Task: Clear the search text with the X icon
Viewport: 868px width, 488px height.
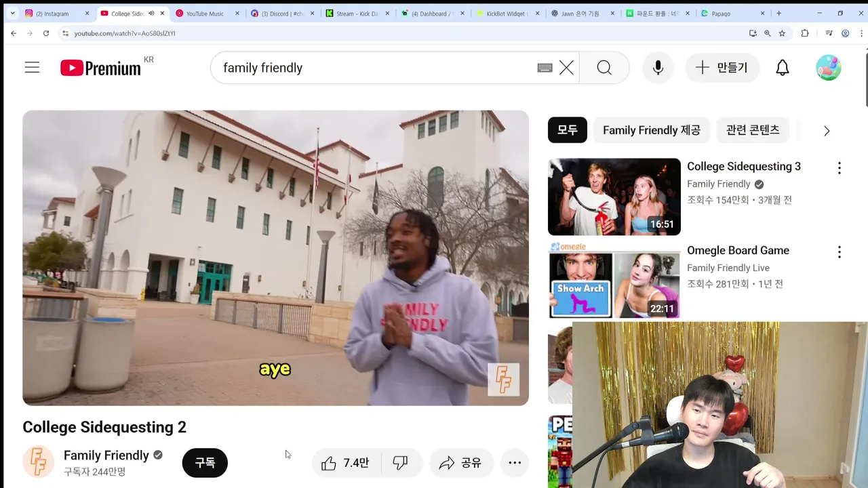Action: click(x=566, y=68)
